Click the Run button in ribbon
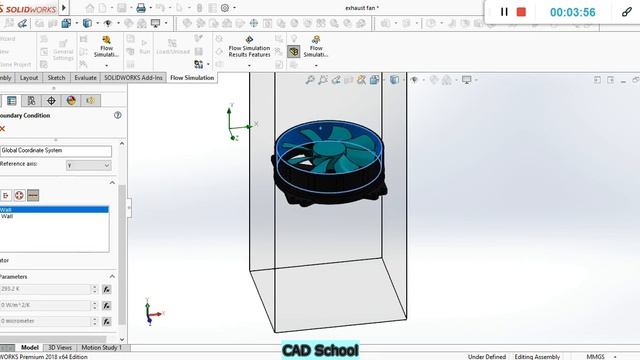This screenshot has width=640, height=360. (x=144, y=47)
